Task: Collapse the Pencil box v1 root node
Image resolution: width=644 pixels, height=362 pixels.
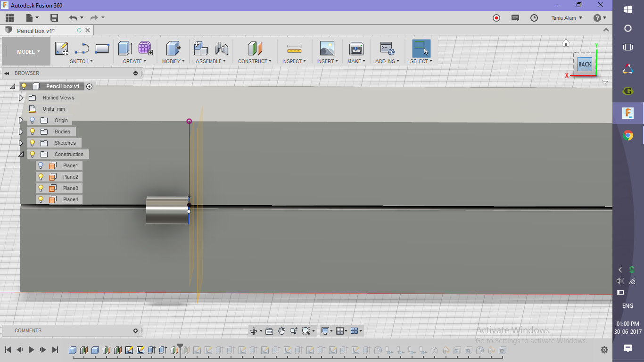Action: coord(12,86)
